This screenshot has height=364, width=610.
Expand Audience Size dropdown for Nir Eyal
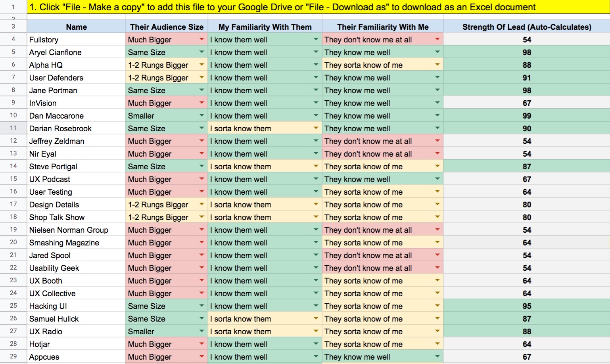tap(201, 153)
